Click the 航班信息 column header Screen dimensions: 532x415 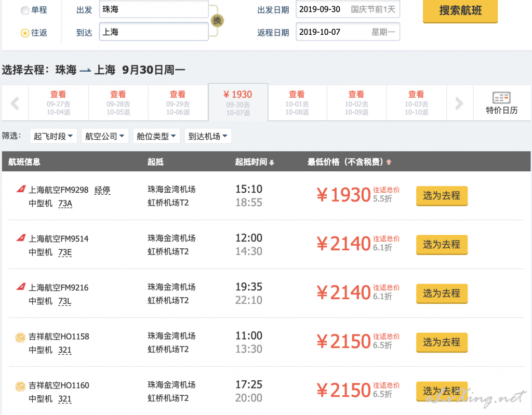pyautogui.click(x=24, y=162)
